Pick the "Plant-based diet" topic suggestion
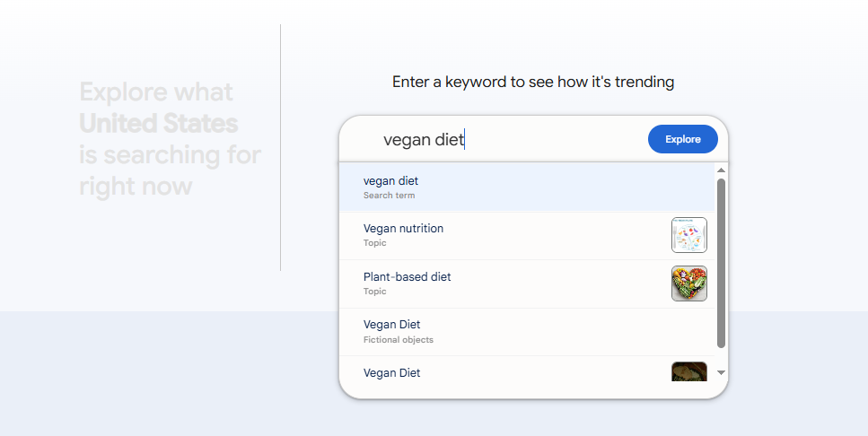Screen dimensions: 868x436 click(x=527, y=283)
